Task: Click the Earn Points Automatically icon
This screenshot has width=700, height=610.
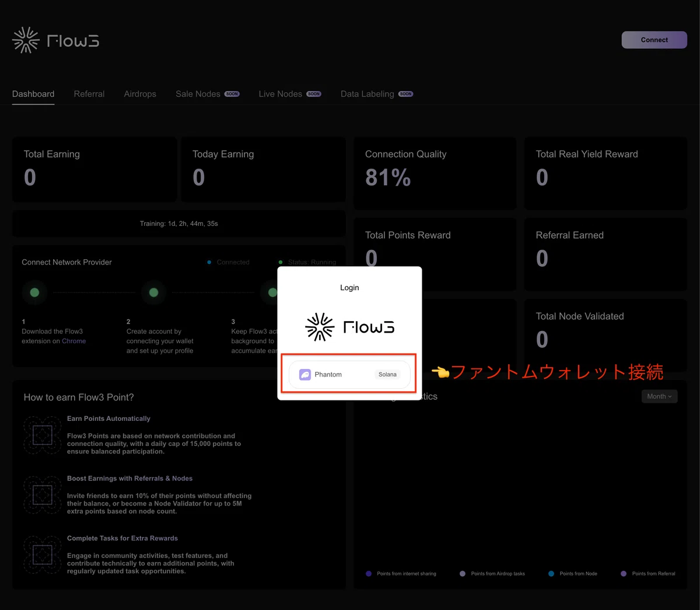Action: tap(43, 435)
